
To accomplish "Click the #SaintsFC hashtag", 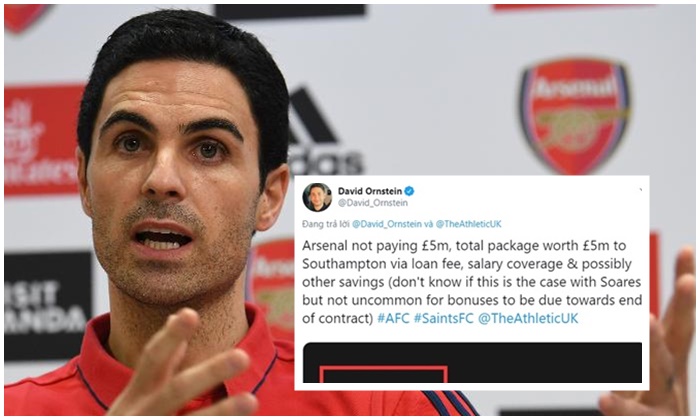I will (x=443, y=318).
